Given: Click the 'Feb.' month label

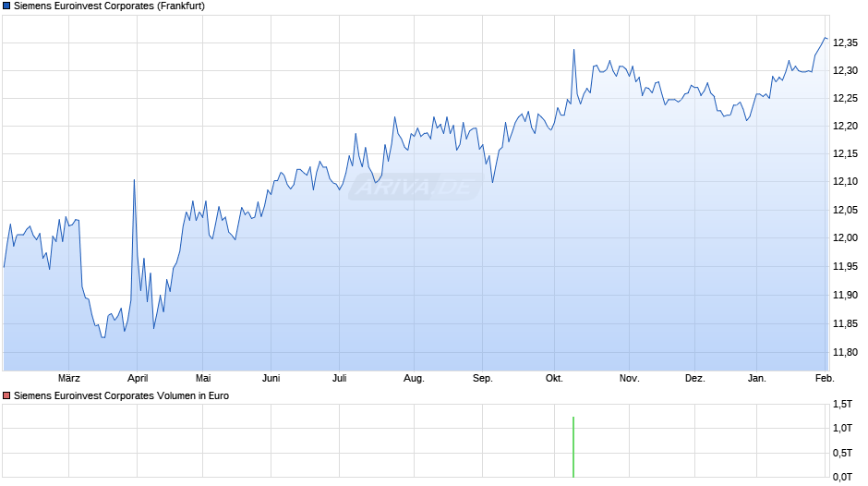Looking at the screenshot, I should click(825, 378).
